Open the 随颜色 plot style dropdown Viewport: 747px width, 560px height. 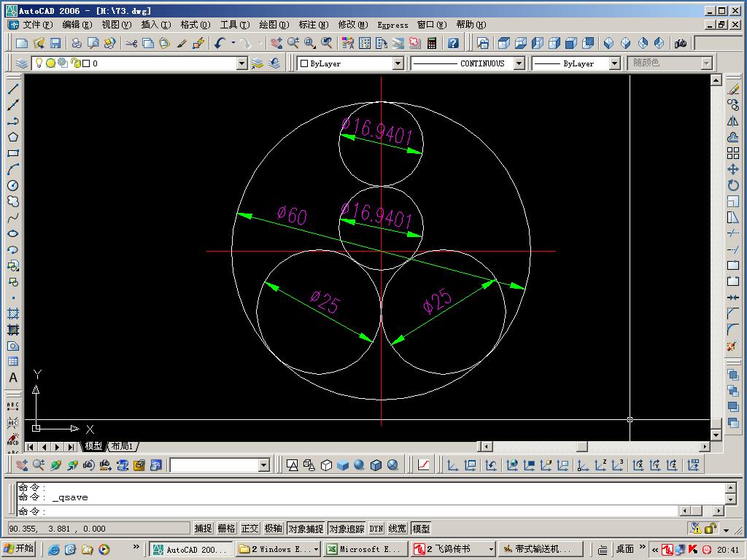click(706, 63)
